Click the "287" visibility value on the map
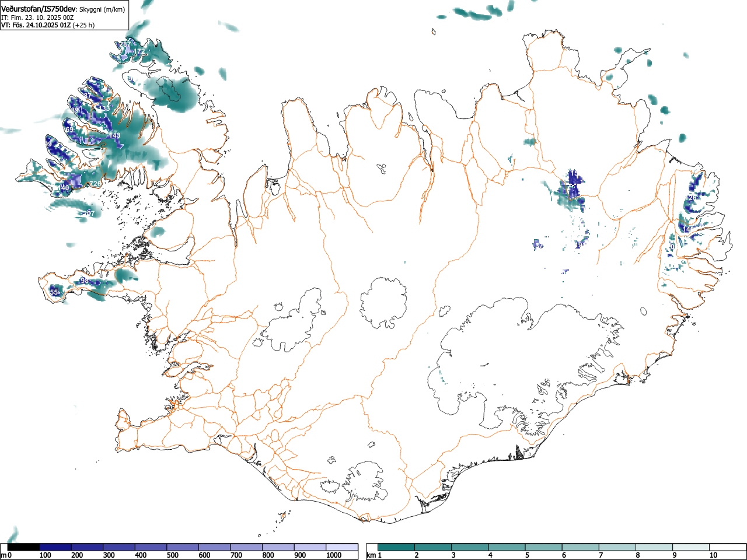The height and width of the screenshot is (560, 747). click(x=125, y=44)
